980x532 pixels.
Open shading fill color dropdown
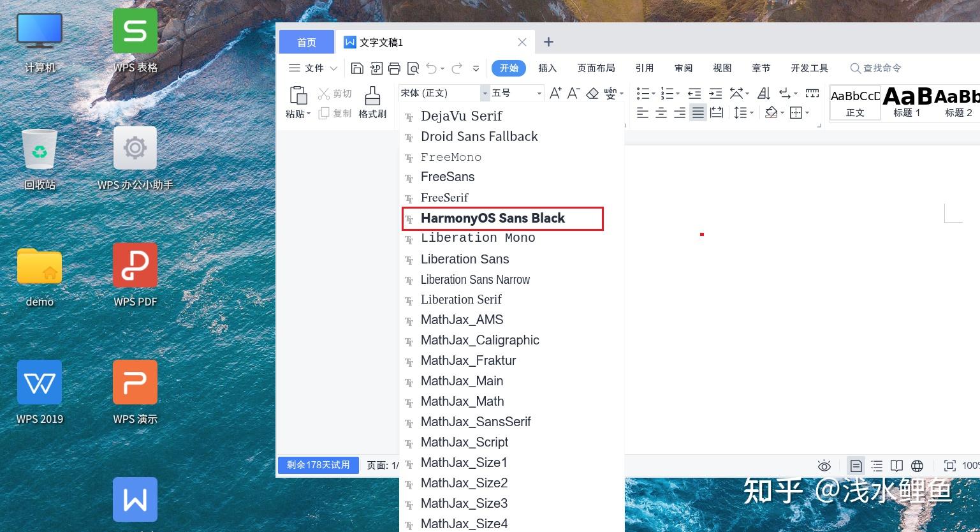coord(782,113)
